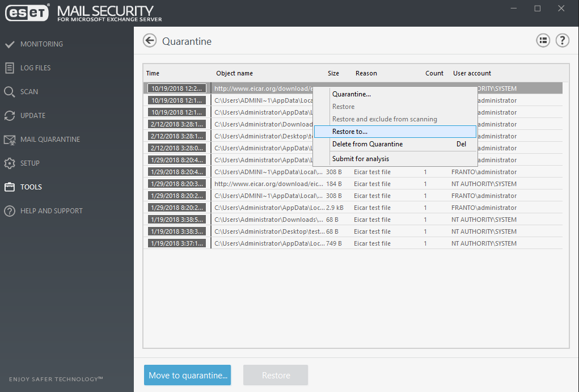Go to Log Files section
The width and height of the screenshot is (579, 392).
point(35,68)
